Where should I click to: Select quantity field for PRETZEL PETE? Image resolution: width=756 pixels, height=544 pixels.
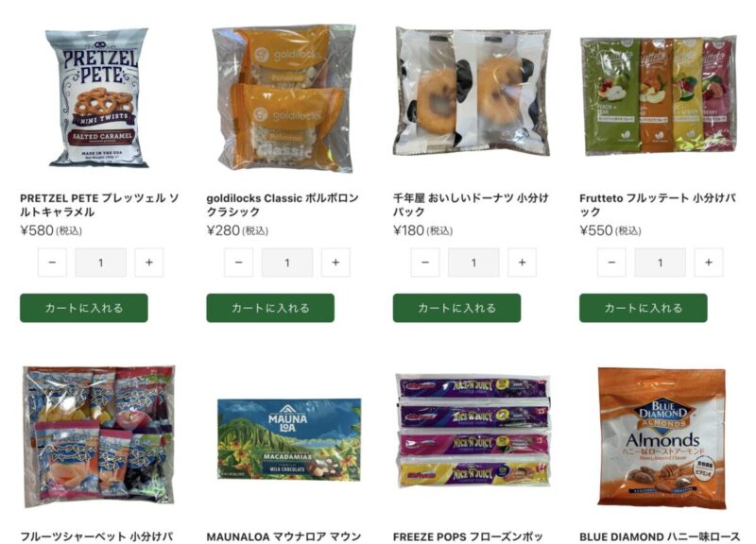[101, 263]
